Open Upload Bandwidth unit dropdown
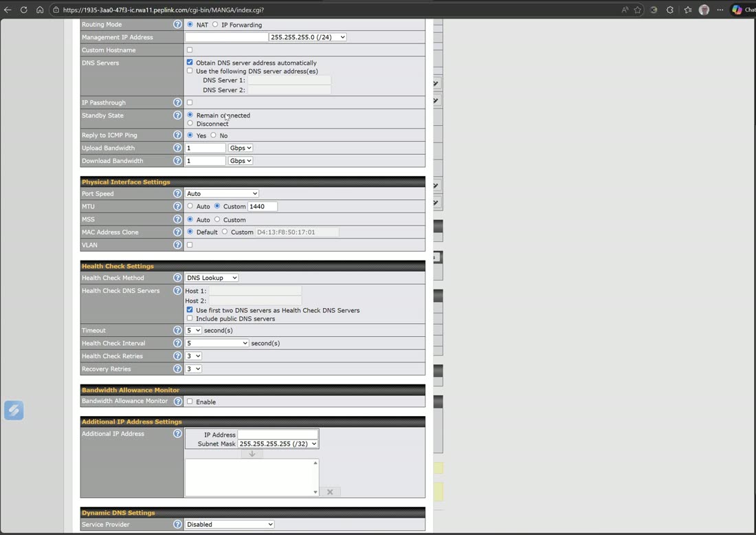The height and width of the screenshot is (535, 756). (x=241, y=148)
